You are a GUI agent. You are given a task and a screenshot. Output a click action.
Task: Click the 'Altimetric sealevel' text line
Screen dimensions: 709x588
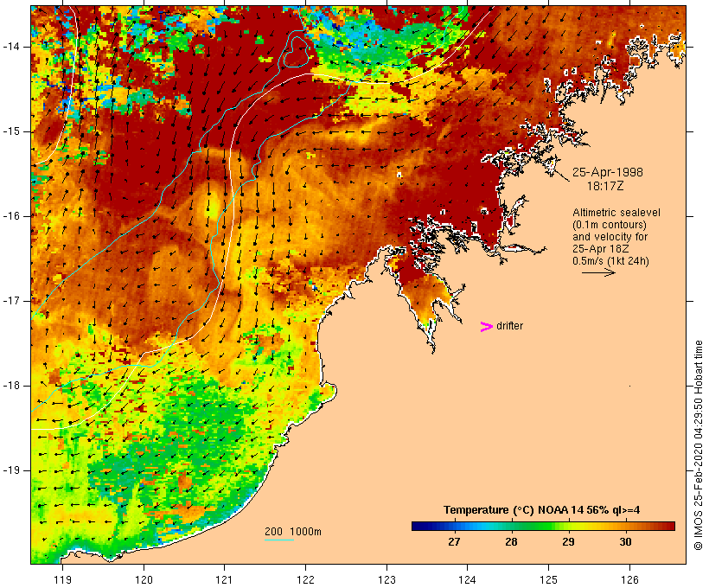click(x=616, y=213)
